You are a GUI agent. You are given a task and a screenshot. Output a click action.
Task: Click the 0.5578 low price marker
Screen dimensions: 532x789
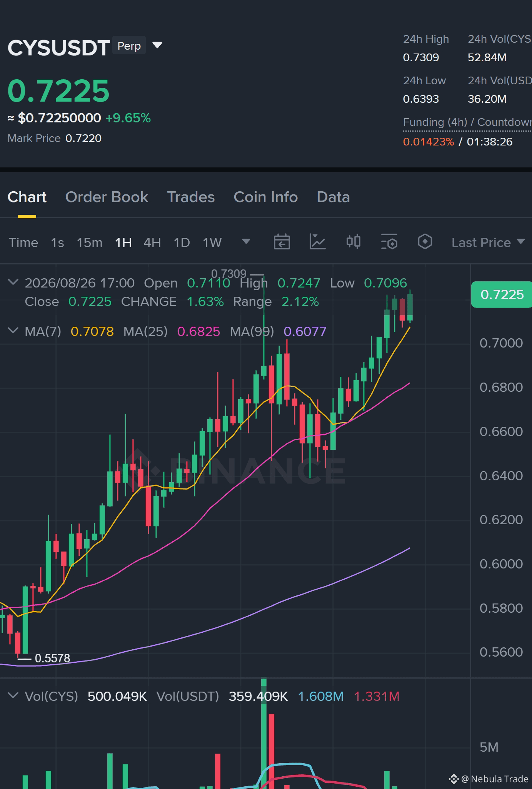click(52, 658)
